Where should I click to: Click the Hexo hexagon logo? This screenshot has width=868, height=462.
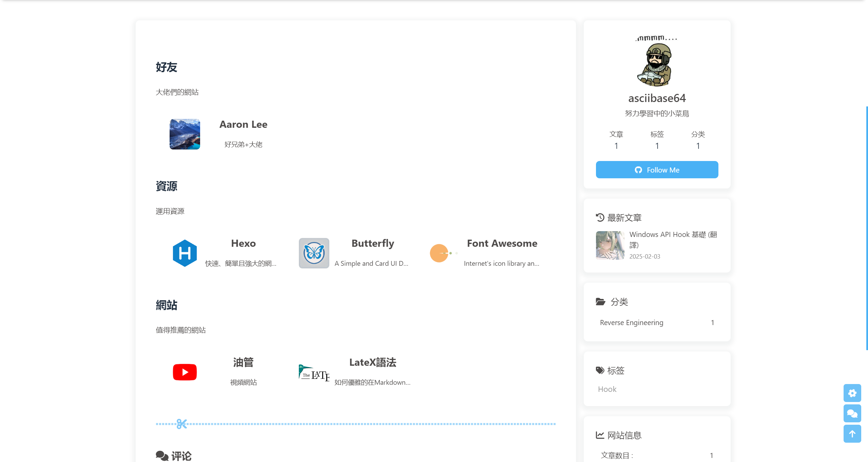(x=185, y=253)
